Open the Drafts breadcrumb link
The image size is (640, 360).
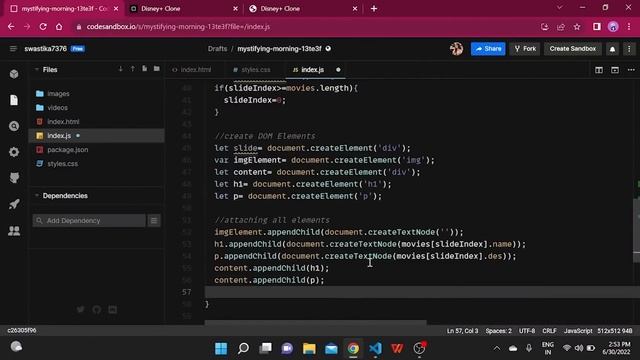(x=217, y=49)
